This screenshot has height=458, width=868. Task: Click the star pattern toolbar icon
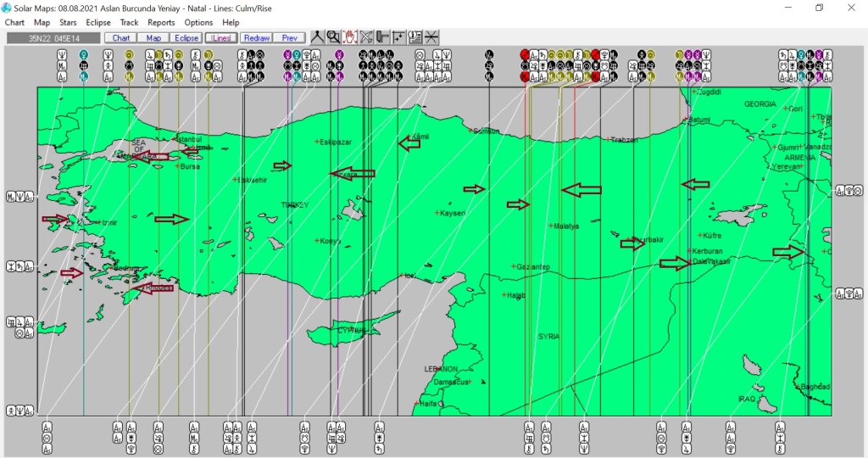(398, 37)
